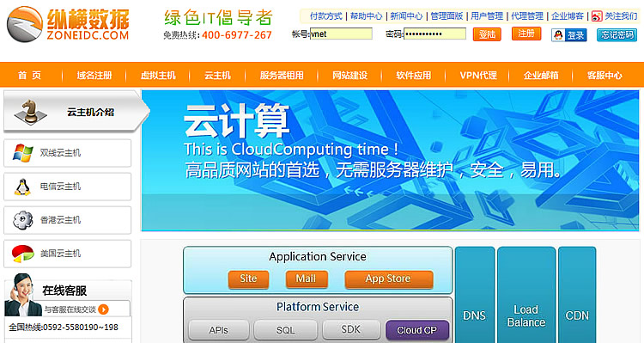Click the chess knight icon for 云主机介绍
This screenshot has width=644, height=343.
coord(31,112)
